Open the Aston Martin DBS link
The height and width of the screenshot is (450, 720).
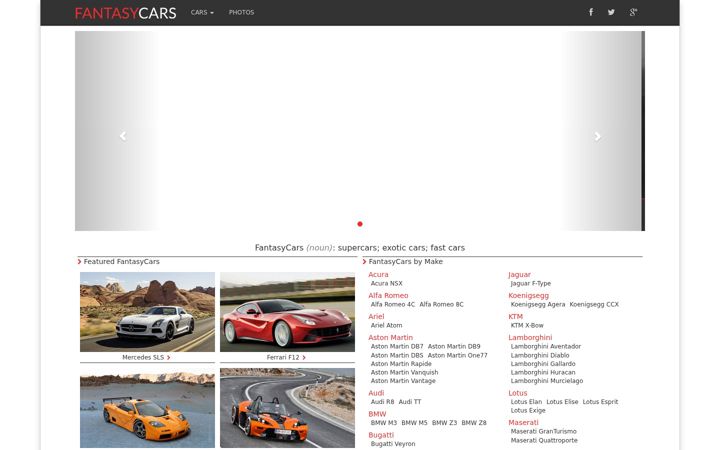click(397, 355)
